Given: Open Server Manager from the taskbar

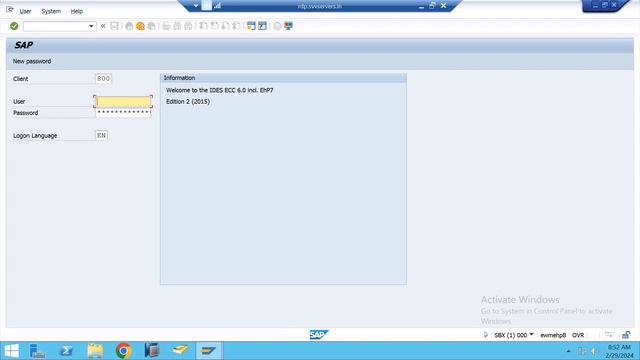Looking at the screenshot, I should pyautogui.click(x=38, y=351).
